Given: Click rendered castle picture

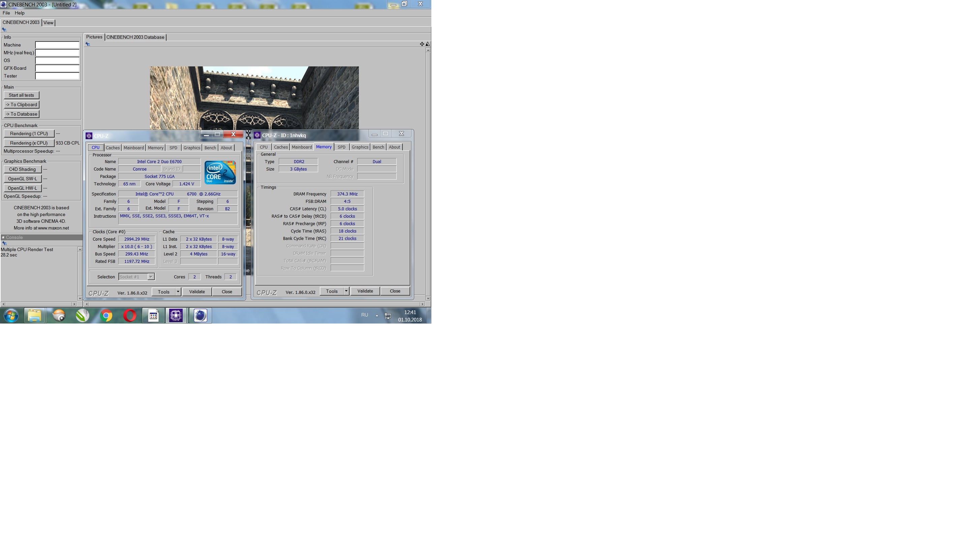Looking at the screenshot, I should [254, 98].
